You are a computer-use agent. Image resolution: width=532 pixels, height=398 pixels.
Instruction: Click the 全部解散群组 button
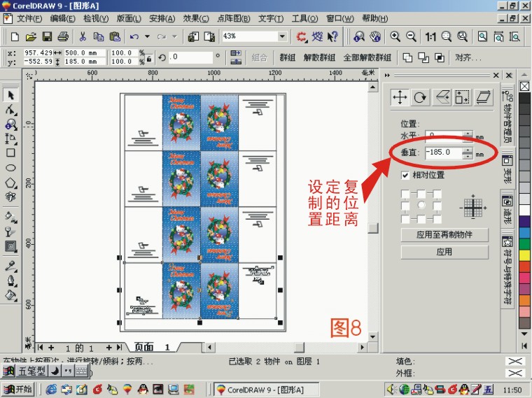pos(367,57)
